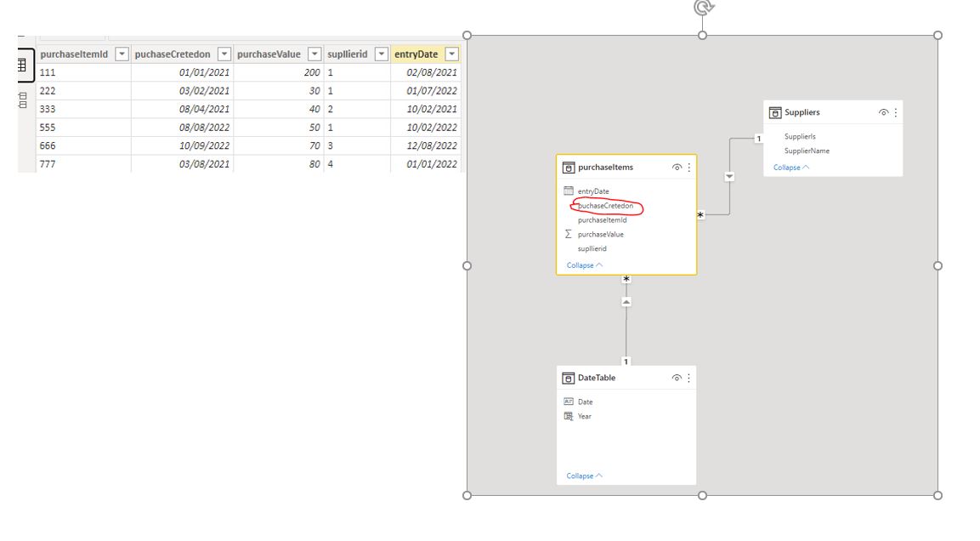The image size is (980, 541).
Task: Select entryDate field in purchaseItems
Action: [x=593, y=191]
